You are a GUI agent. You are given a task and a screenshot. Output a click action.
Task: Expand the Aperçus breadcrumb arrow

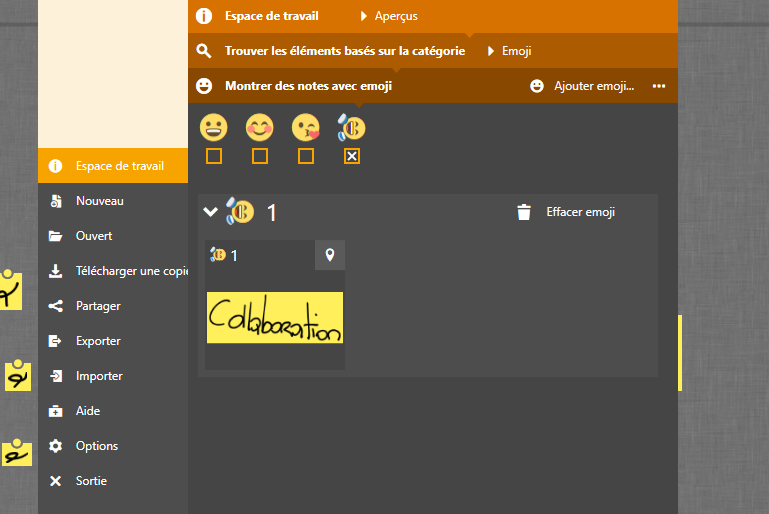[x=364, y=16]
